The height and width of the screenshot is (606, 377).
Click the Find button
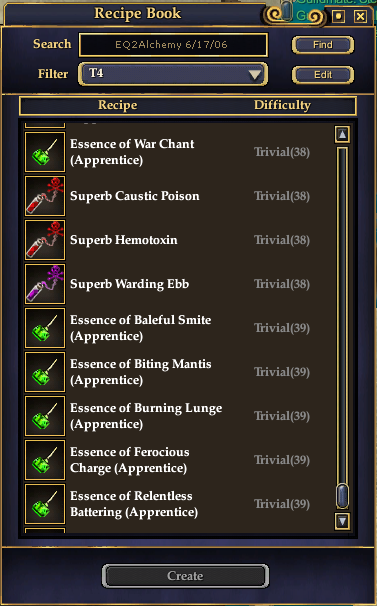pos(322,45)
